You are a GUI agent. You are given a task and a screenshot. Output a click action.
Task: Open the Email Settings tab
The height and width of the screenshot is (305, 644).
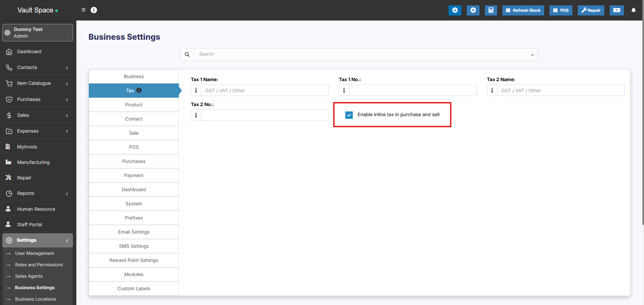pyautogui.click(x=134, y=232)
